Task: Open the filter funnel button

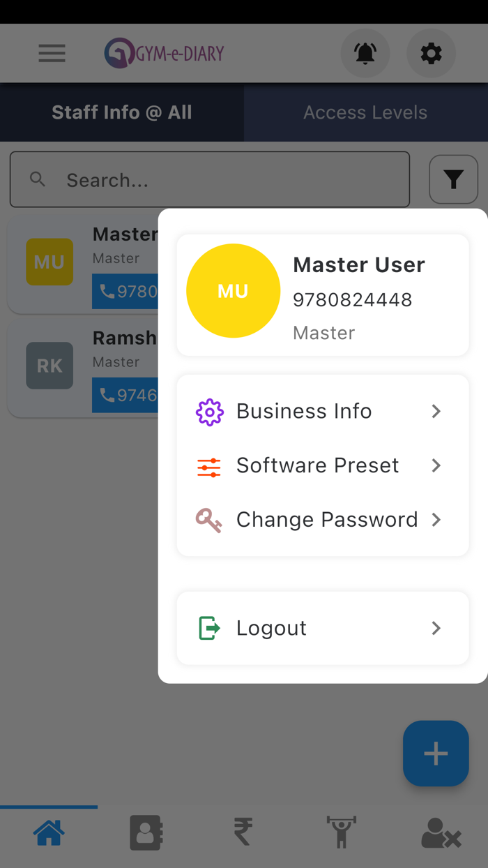Action: 453,180
